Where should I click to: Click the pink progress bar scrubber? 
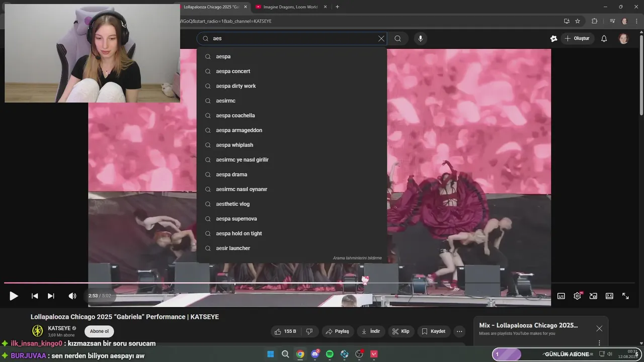coord(365,281)
